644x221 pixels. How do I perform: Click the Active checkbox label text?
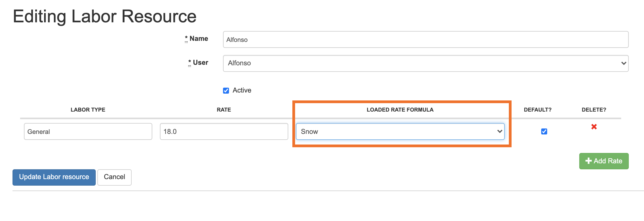tap(242, 90)
